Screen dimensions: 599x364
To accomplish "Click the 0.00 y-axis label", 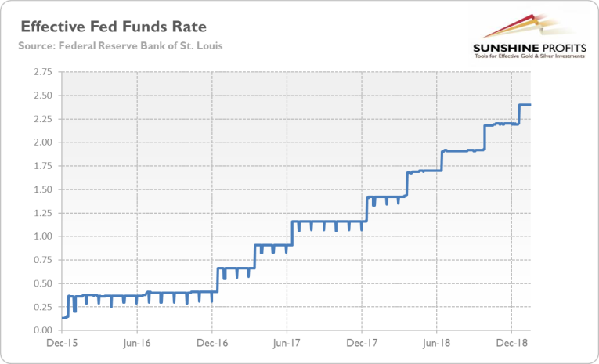I will pos(42,330).
